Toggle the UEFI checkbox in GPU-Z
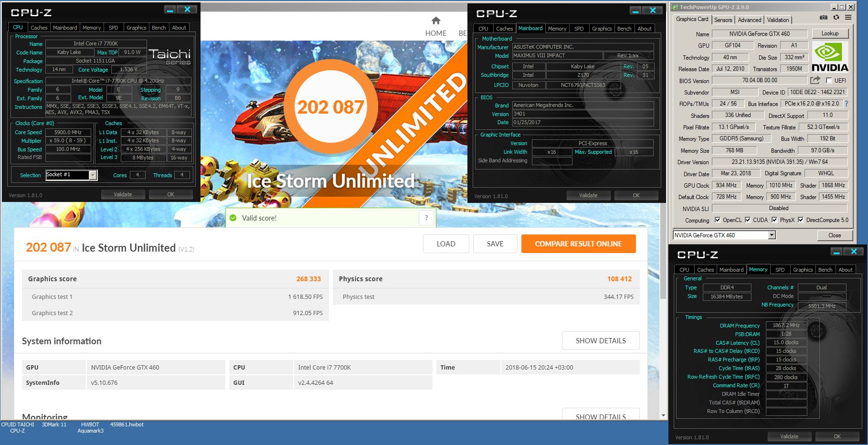Image resolution: width=868 pixels, height=445 pixels. [x=829, y=80]
